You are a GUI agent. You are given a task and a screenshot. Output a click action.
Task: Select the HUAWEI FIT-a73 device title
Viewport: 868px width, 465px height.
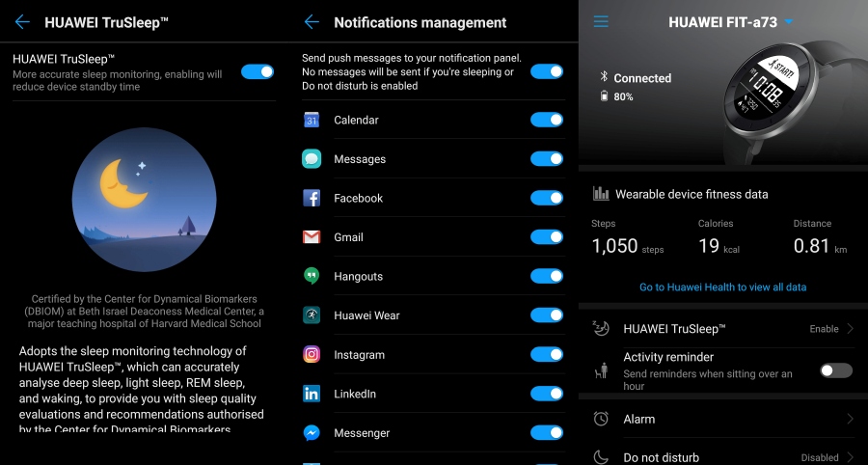723,22
